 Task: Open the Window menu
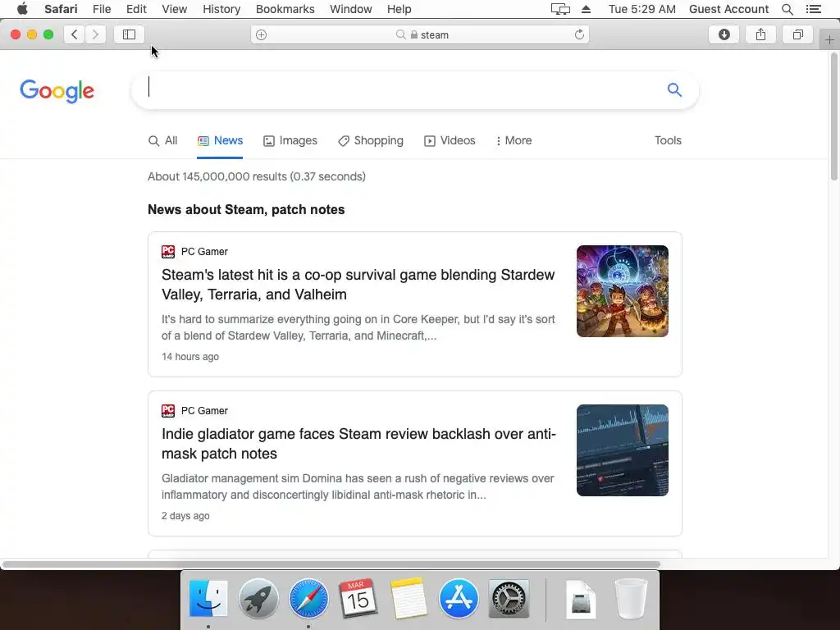[x=351, y=9]
